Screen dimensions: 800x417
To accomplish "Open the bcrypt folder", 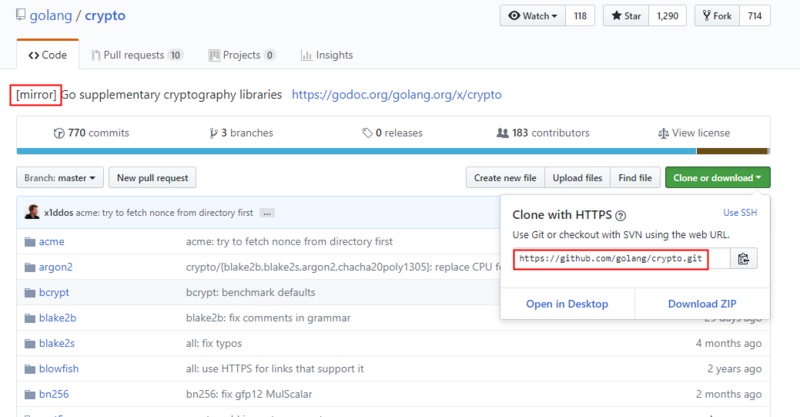I will tap(54, 293).
